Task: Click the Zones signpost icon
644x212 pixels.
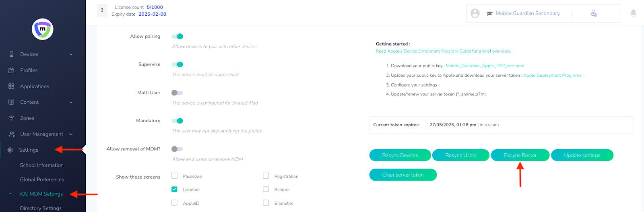Action: [11, 118]
